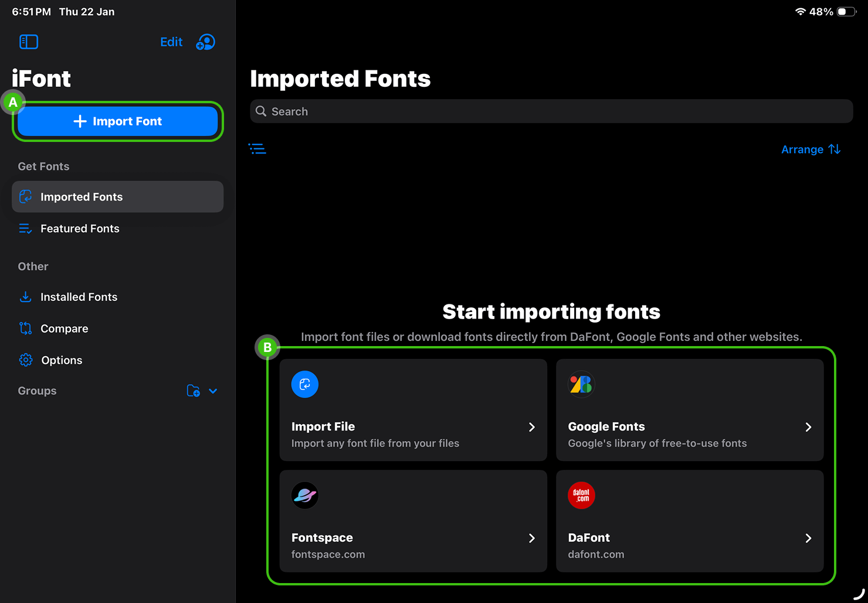868x603 pixels.
Task: Click the Fontspace planet logo icon
Action: pos(304,495)
